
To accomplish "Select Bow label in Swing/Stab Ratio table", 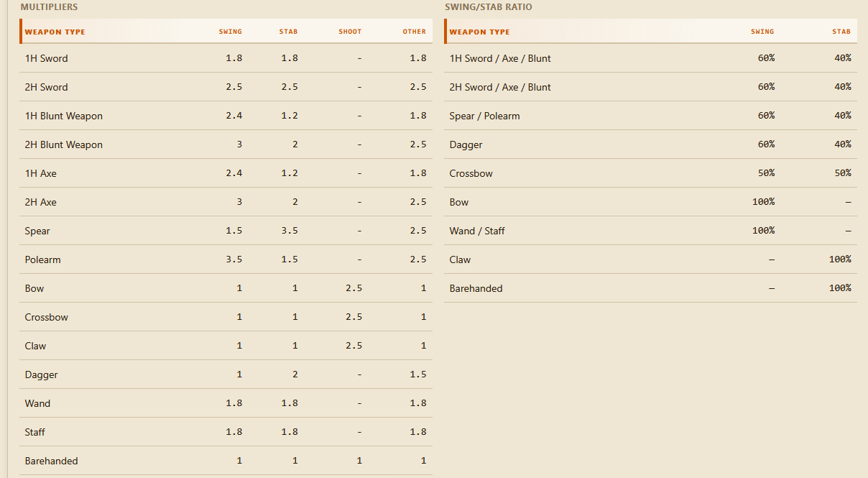I will coord(459,202).
